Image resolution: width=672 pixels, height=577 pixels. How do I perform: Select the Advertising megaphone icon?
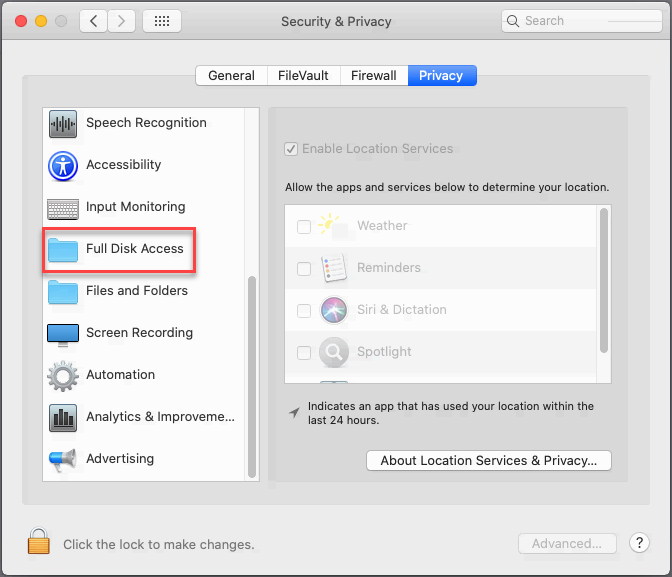click(63, 459)
